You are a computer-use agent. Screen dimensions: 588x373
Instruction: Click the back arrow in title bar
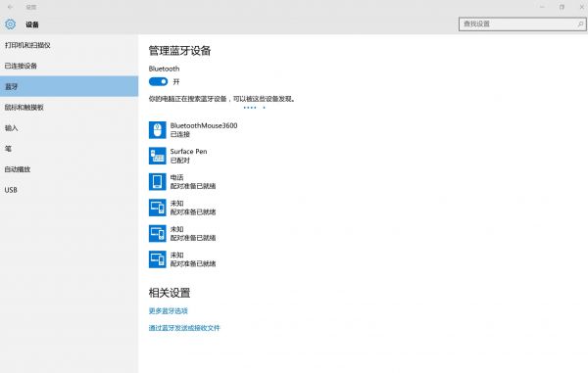10,7
